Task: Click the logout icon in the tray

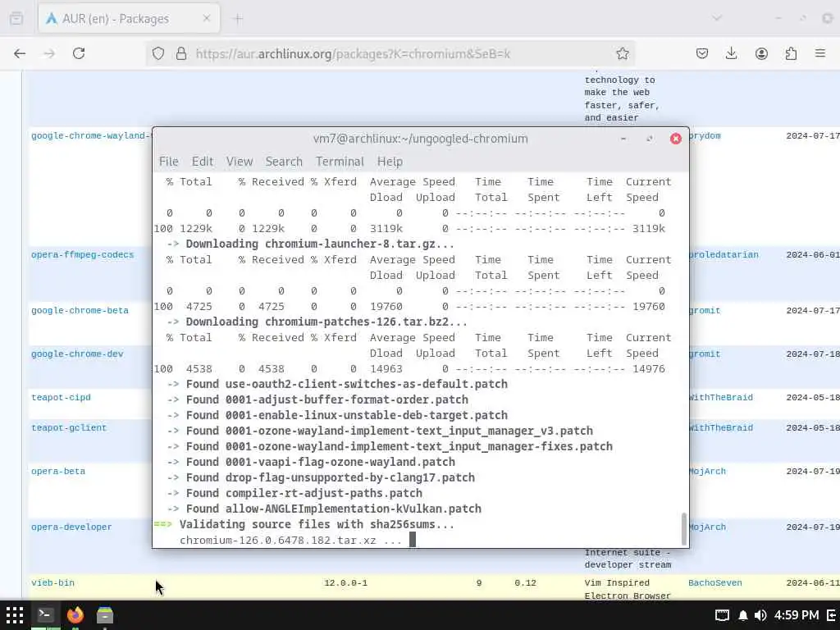Action: coord(832,615)
